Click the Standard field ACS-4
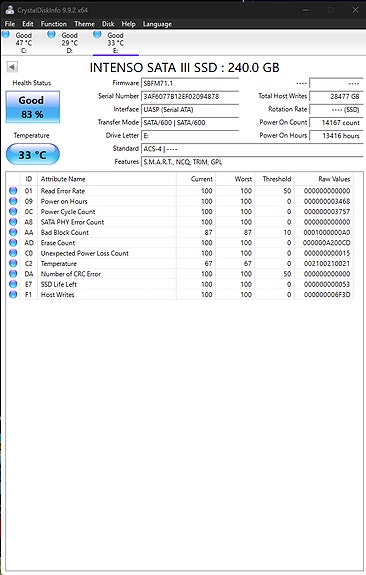The height and width of the screenshot is (575, 366). [252, 149]
